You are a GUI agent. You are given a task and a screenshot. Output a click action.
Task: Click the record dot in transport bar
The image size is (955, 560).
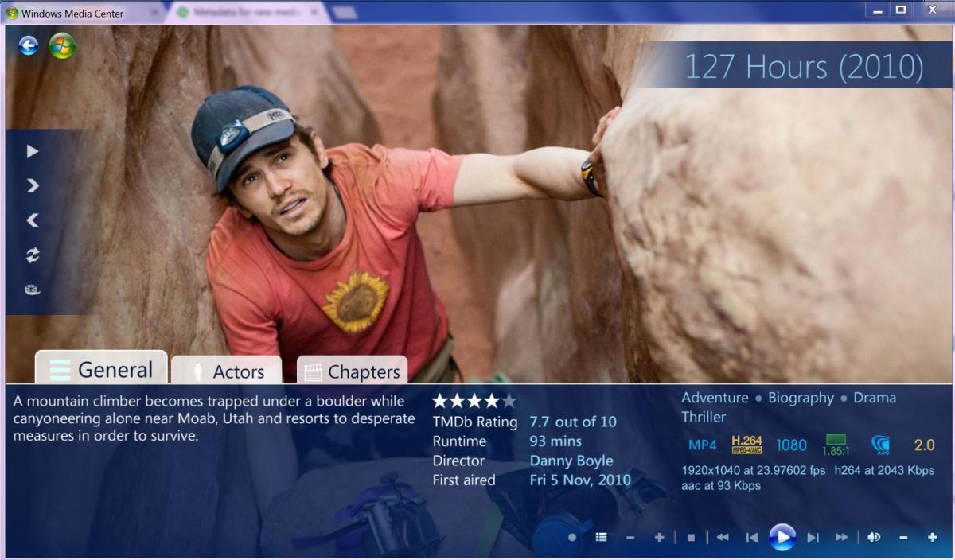point(572,538)
